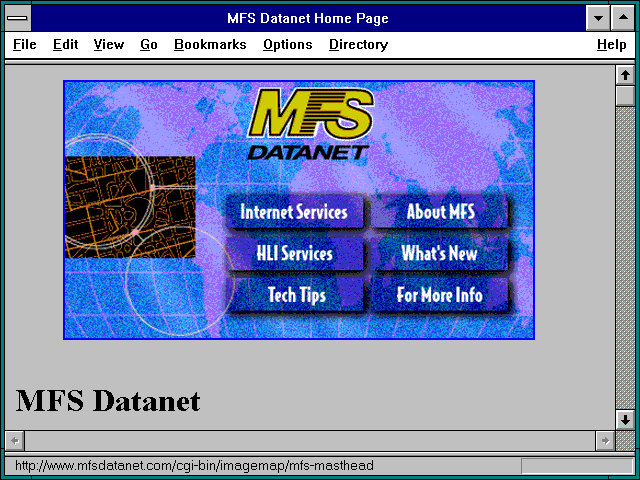Screen dimensions: 640x480
Task: Click the status bar progress indicator box
Action: point(577,466)
